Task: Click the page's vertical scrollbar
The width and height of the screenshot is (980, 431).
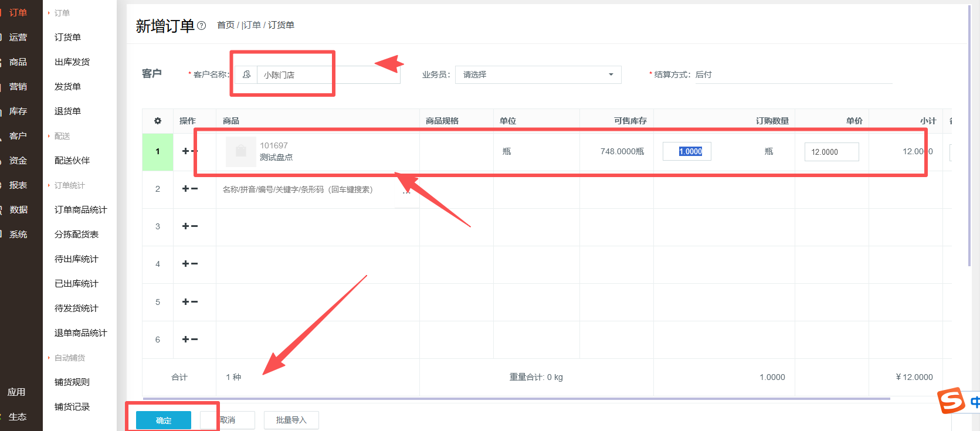Action: 969,135
